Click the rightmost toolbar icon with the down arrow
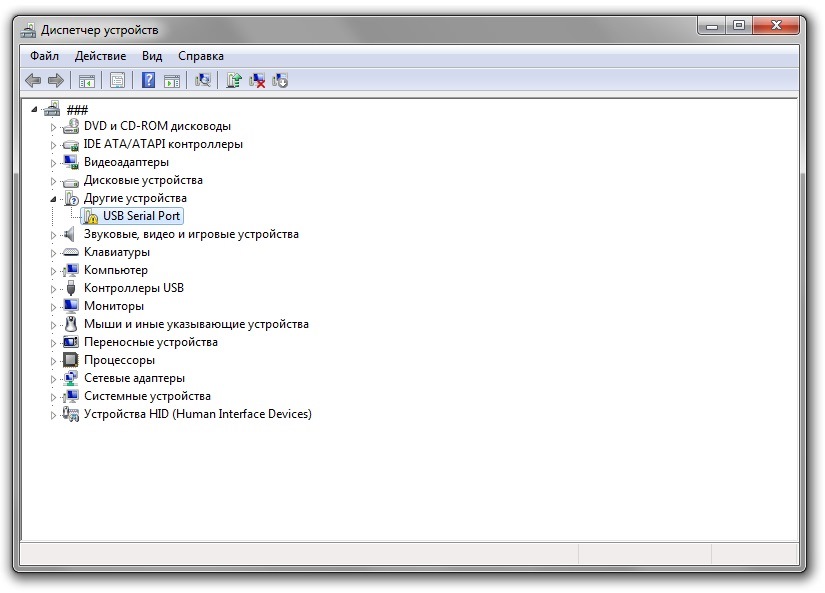 (x=280, y=81)
